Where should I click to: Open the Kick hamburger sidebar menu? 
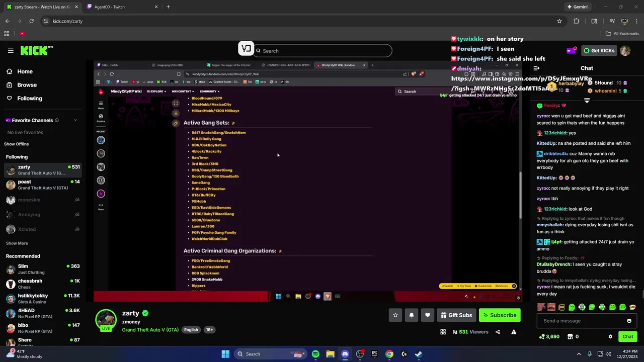(11, 51)
